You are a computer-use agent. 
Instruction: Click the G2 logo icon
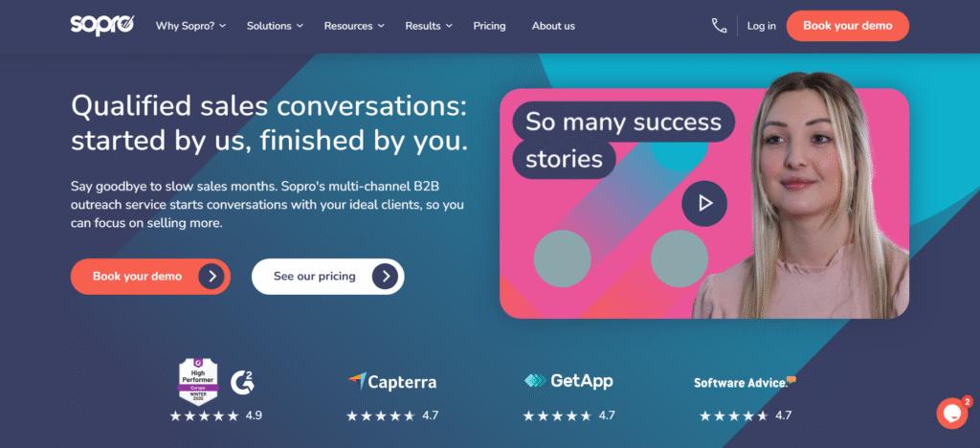(x=243, y=382)
